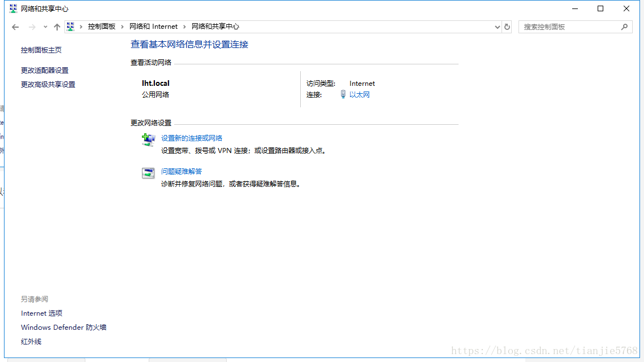This screenshot has width=644, height=362.
Task: Maximize the window
Action: click(x=600, y=8)
